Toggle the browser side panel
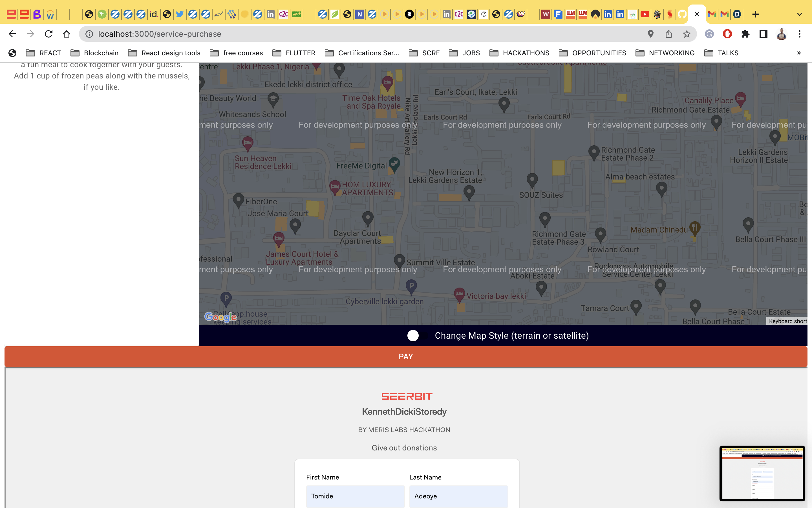Image resolution: width=812 pixels, height=508 pixels. point(764,34)
